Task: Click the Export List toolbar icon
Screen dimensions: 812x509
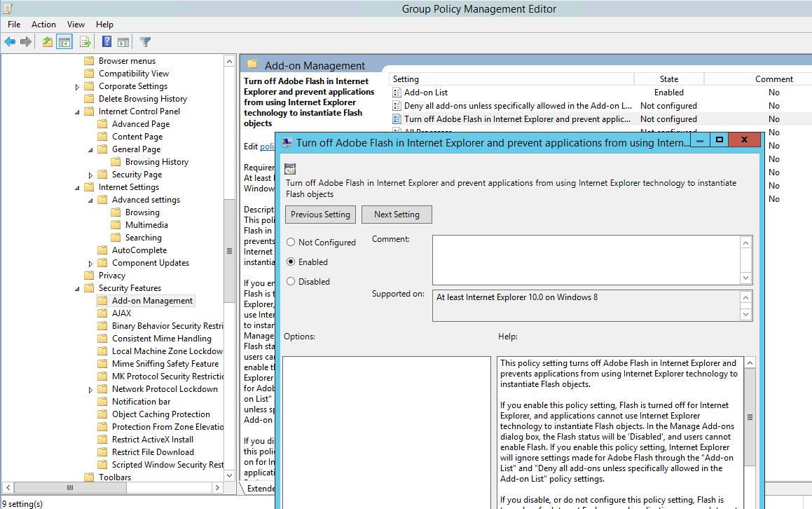Action: click(x=85, y=42)
